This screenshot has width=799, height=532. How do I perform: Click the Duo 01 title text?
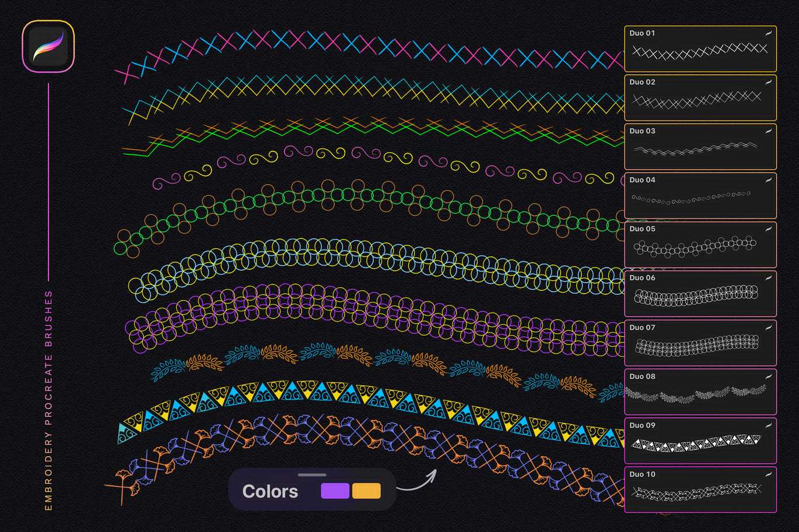coord(642,33)
